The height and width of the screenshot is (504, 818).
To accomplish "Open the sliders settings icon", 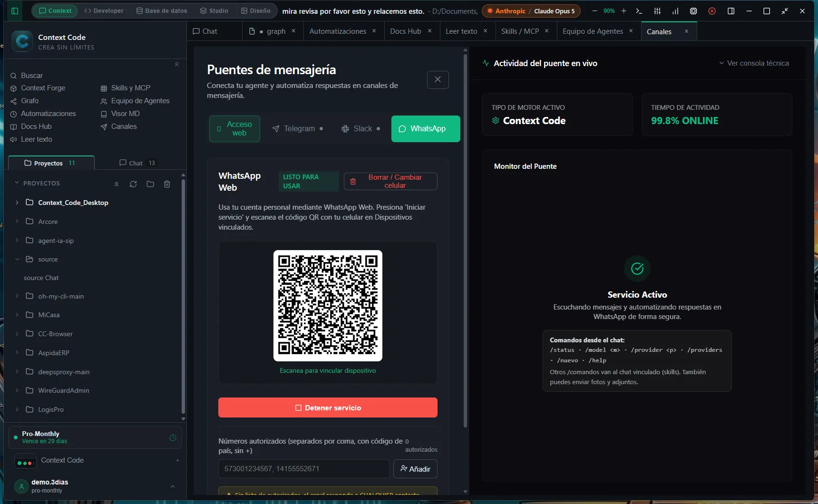I will pos(657,11).
